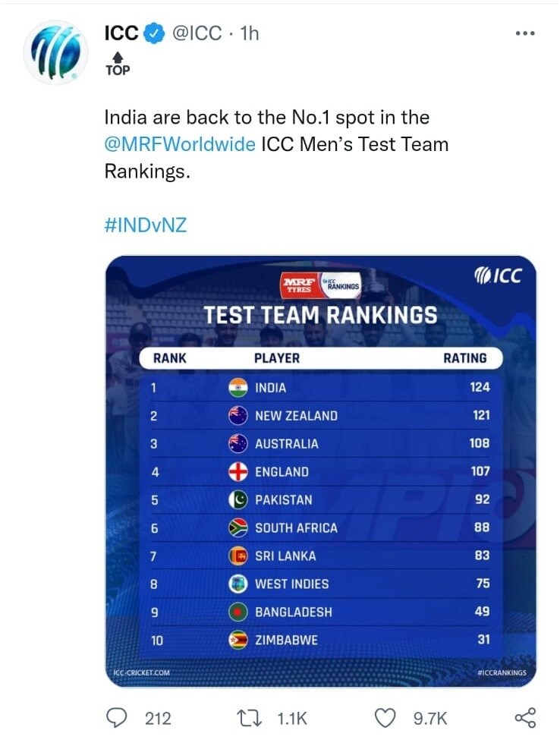Click the share icon
This screenshot has height=743, width=560.
point(525,718)
